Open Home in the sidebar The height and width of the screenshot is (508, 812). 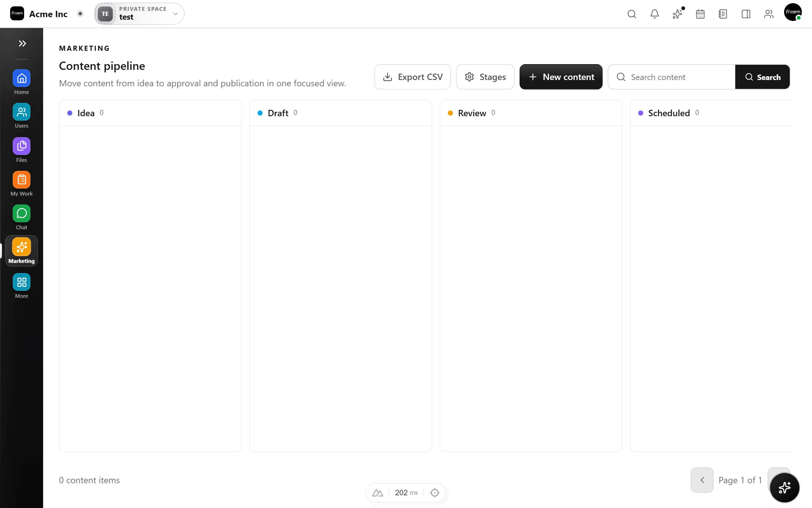[22, 82]
